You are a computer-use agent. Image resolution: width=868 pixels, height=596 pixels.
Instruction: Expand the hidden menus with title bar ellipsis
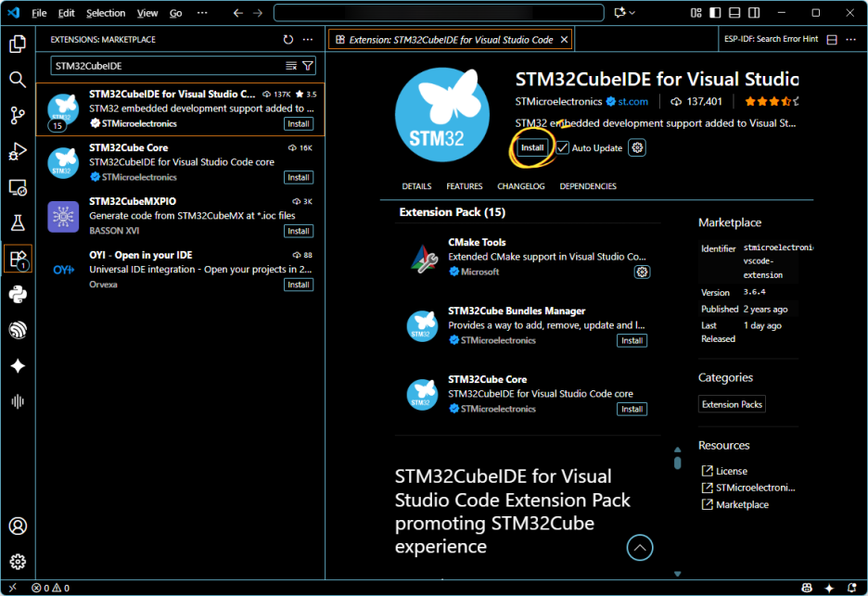202,13
